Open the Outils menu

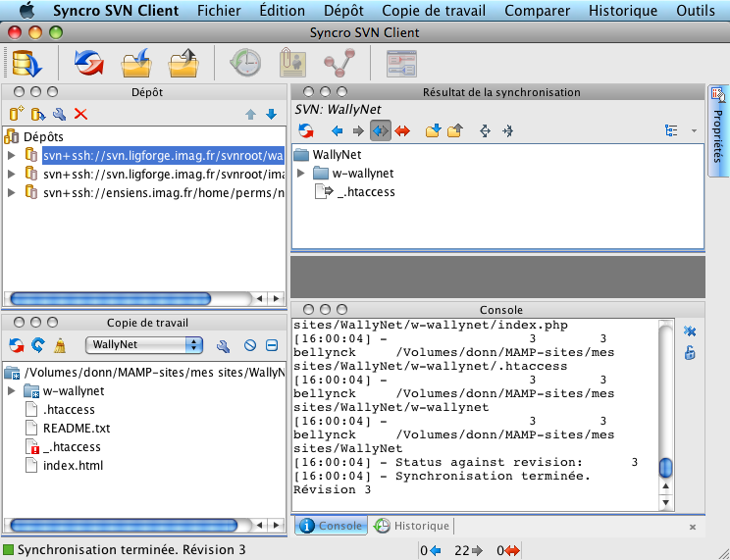click(696, 10)
